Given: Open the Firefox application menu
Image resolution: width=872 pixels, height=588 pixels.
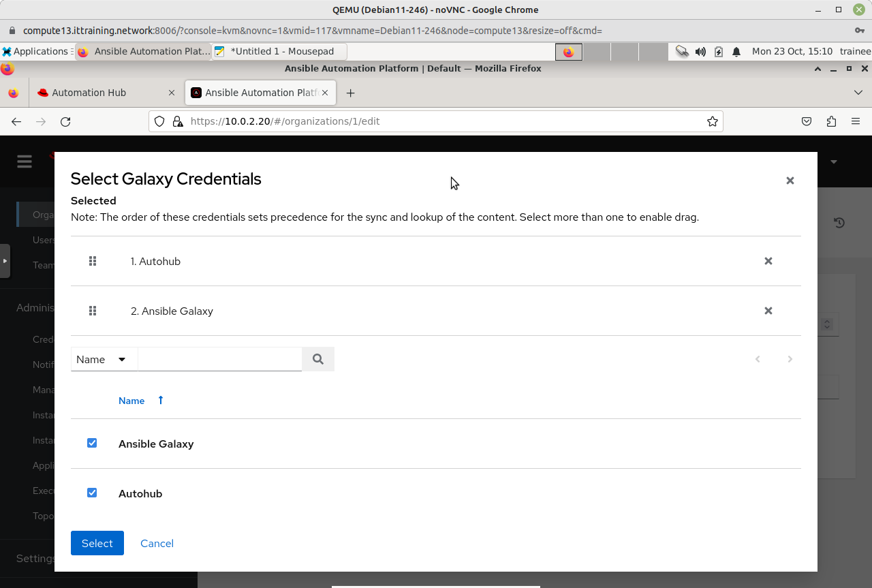Looking at the screenshot, I should [x=856, y=121].
